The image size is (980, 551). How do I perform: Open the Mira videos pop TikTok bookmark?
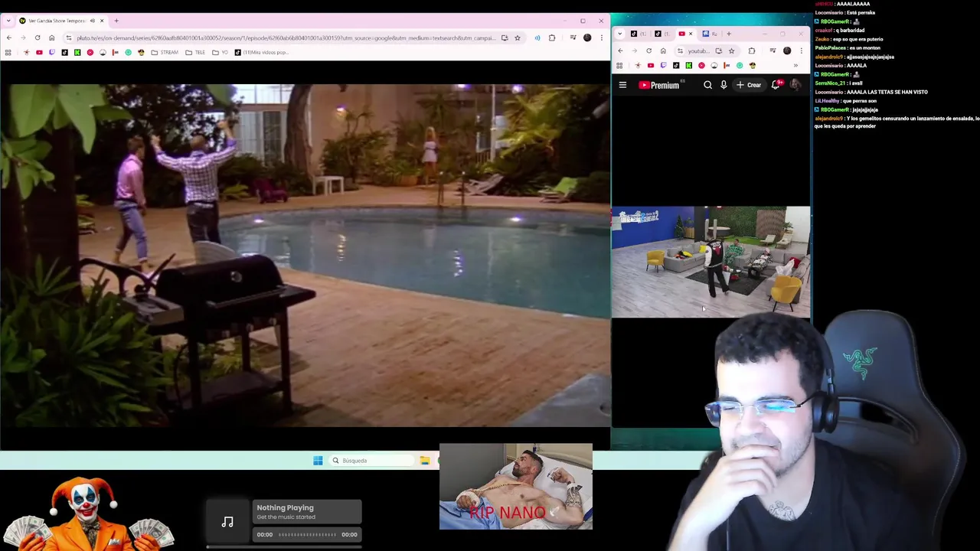click(261, 53)
